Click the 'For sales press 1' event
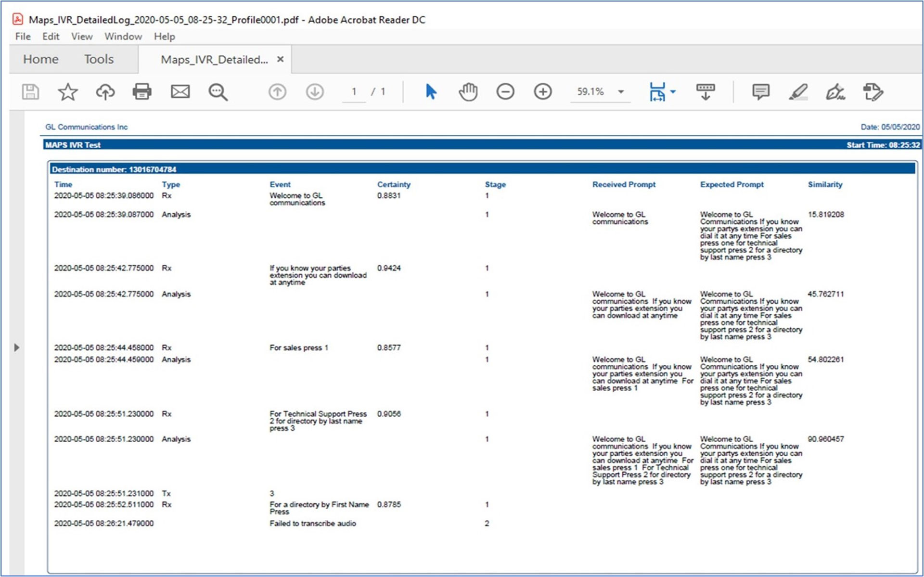Image resolution: width=924 pixels, height=577 pixels. tap(299, 347)
